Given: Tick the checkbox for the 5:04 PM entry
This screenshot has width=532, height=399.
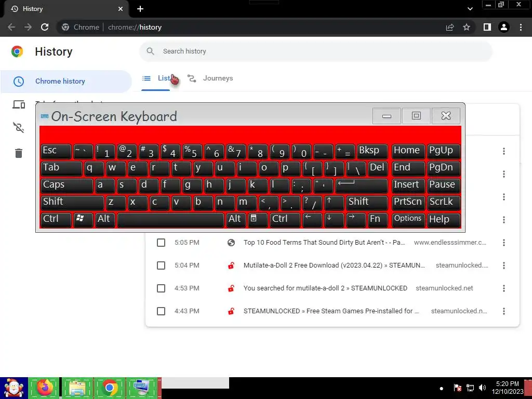Looking at the screenshot, I should (x=161, y=265).
